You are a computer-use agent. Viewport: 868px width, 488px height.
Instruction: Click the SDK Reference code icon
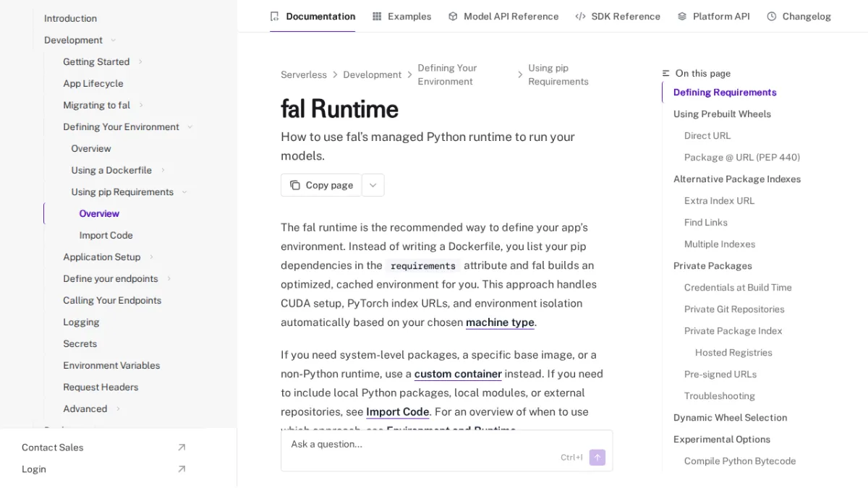pyautogui.click(x=580, y=16)
